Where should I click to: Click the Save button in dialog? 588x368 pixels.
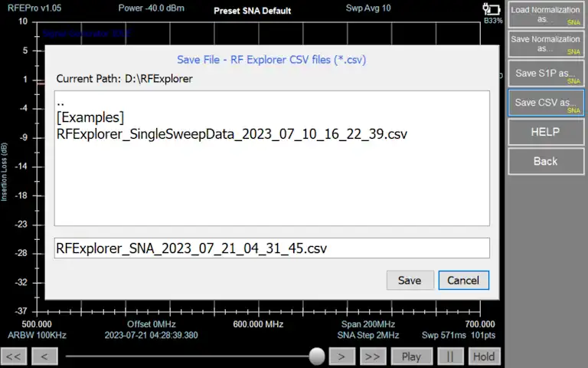(410, 280)
